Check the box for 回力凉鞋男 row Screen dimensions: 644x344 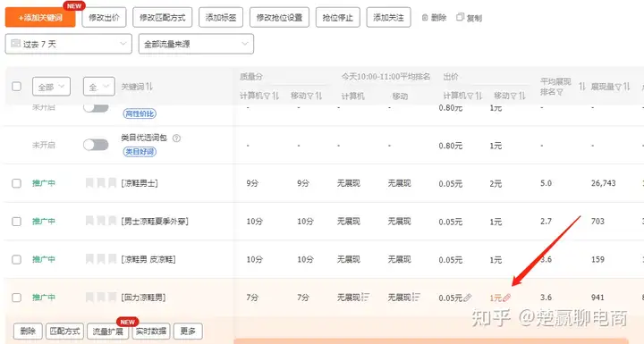click(16, 298)
